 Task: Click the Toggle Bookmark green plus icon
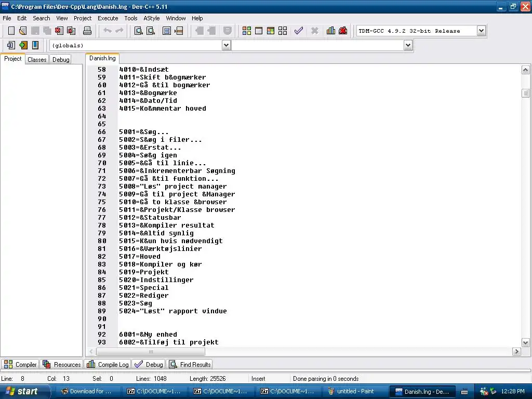pos(23,45)
